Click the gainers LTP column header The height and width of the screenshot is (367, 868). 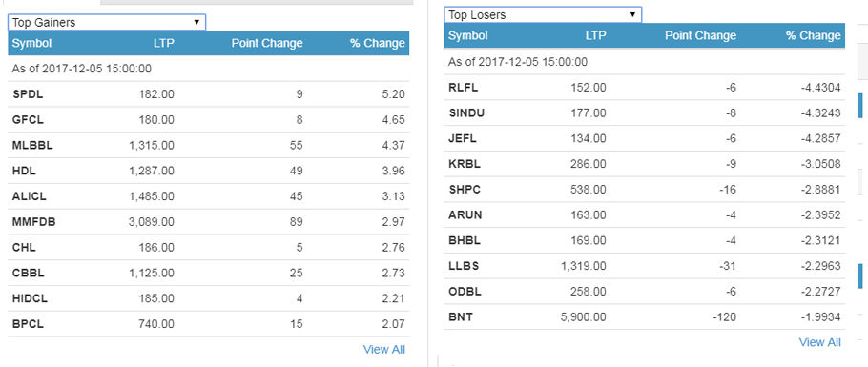(164, 43)
